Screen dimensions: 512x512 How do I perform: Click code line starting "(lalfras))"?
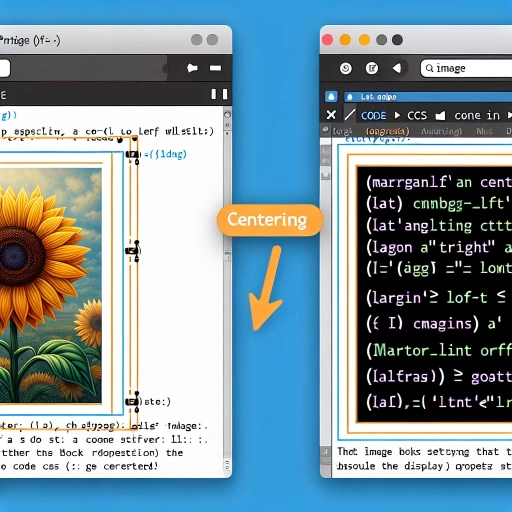point(439,377)
